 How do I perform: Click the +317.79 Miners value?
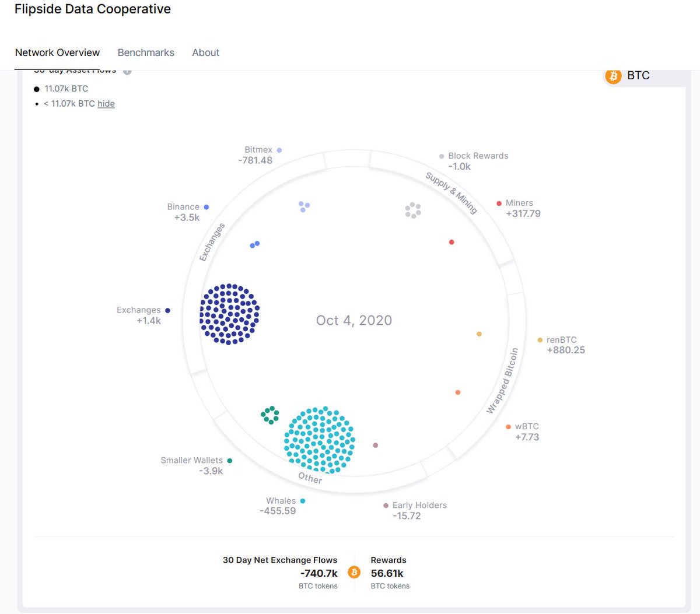coord(523,214)
